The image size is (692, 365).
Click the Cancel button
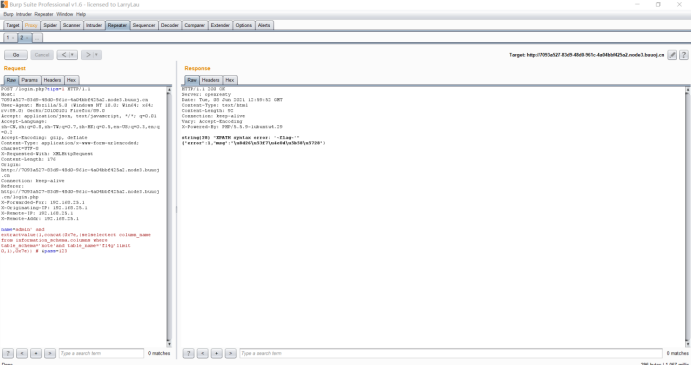pos(42,55)
